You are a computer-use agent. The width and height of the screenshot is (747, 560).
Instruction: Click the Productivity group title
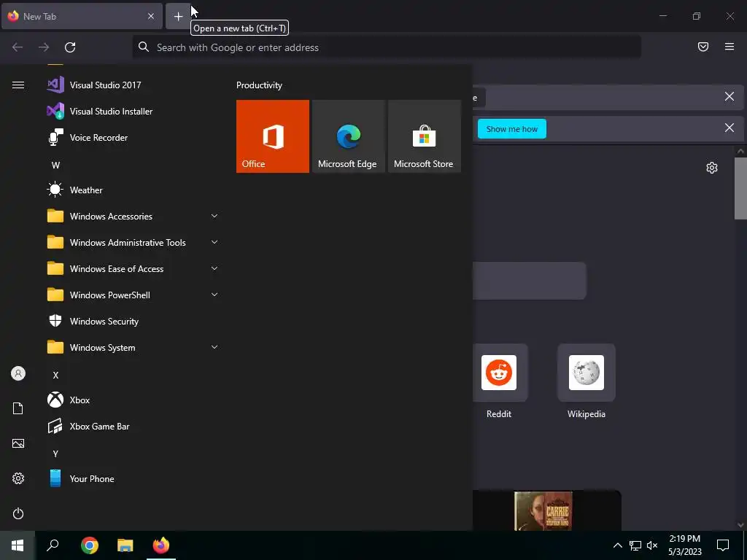(x=259, y=85)
